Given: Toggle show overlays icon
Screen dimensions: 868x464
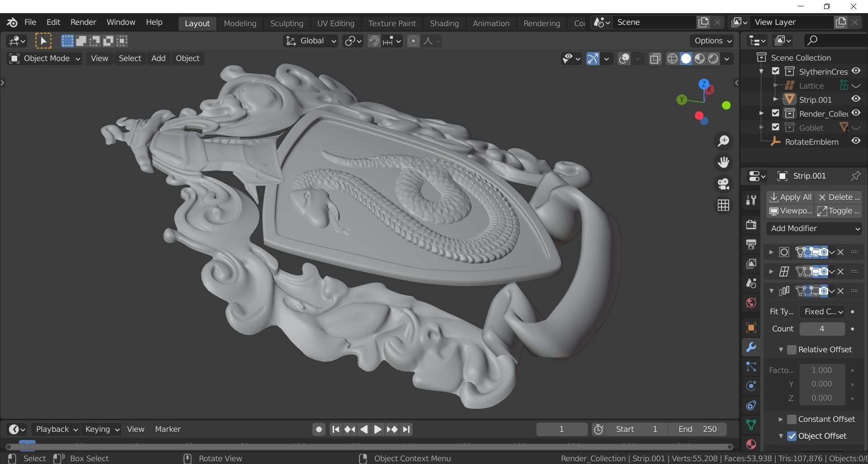Looking at the screenshot, I should [x=624, y=59].
